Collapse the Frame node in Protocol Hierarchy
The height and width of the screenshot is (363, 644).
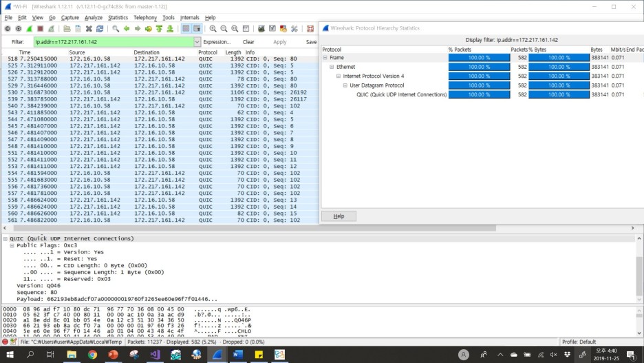325,58
